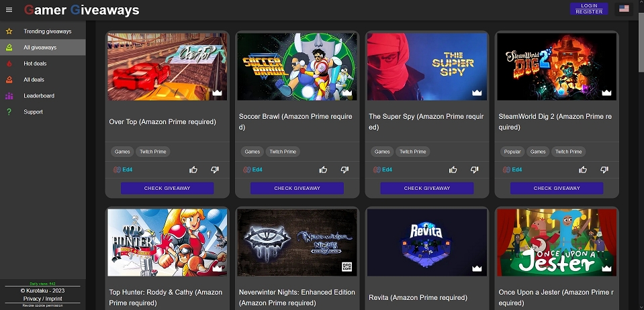Click the Trending giveaways star icon

click(9, 32)
